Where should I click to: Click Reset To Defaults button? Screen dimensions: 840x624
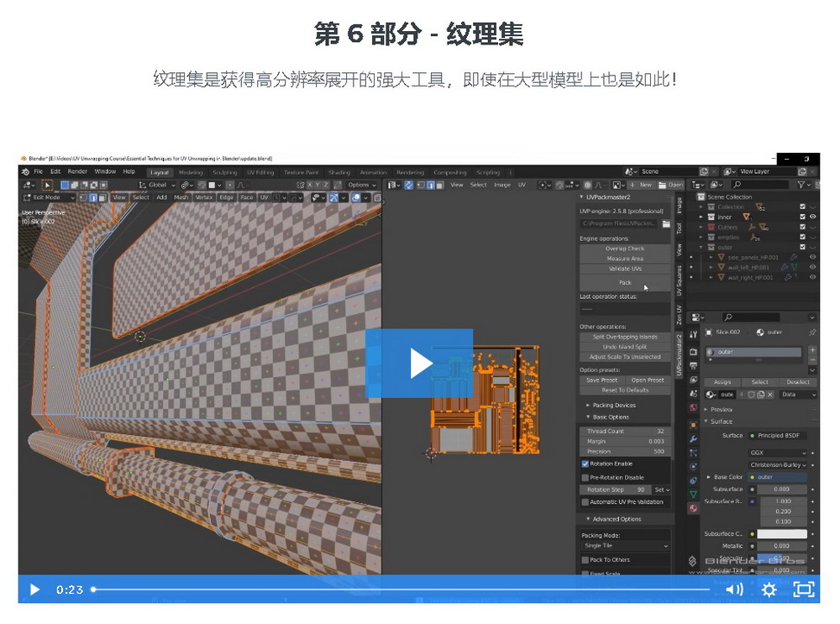[625, 391]
